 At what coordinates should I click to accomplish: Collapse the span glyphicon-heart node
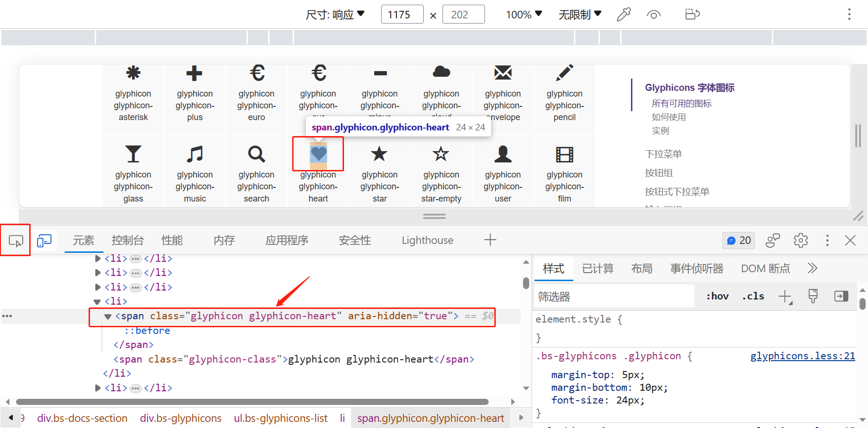tap(108, 316)
